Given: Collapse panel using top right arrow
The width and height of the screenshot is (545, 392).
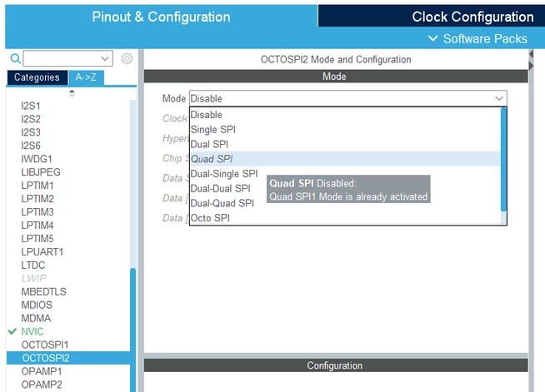Looking at the screenshot, I should 531,54.
